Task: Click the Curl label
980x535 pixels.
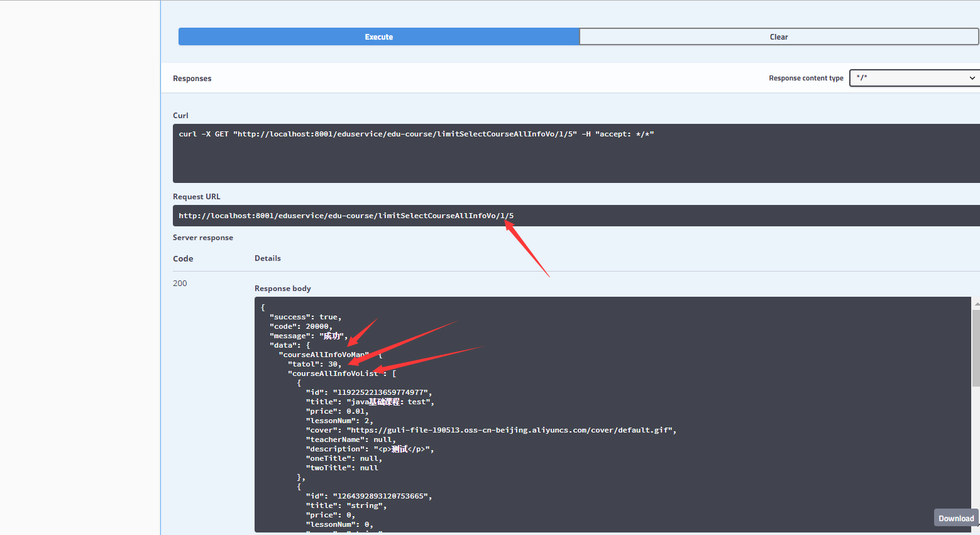Action: pyautogui.click(x=180, y=116)
